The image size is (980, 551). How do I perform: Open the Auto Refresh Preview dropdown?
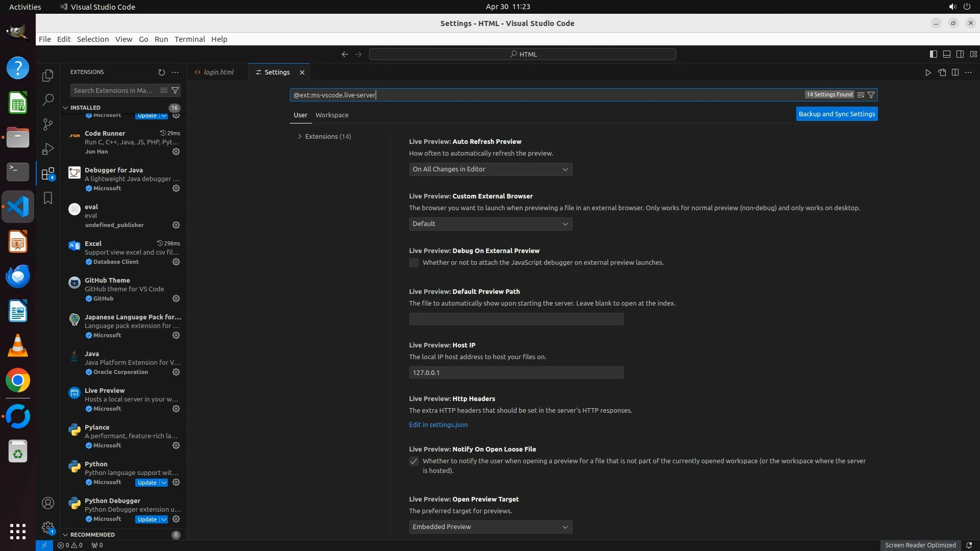pos(490,169)
